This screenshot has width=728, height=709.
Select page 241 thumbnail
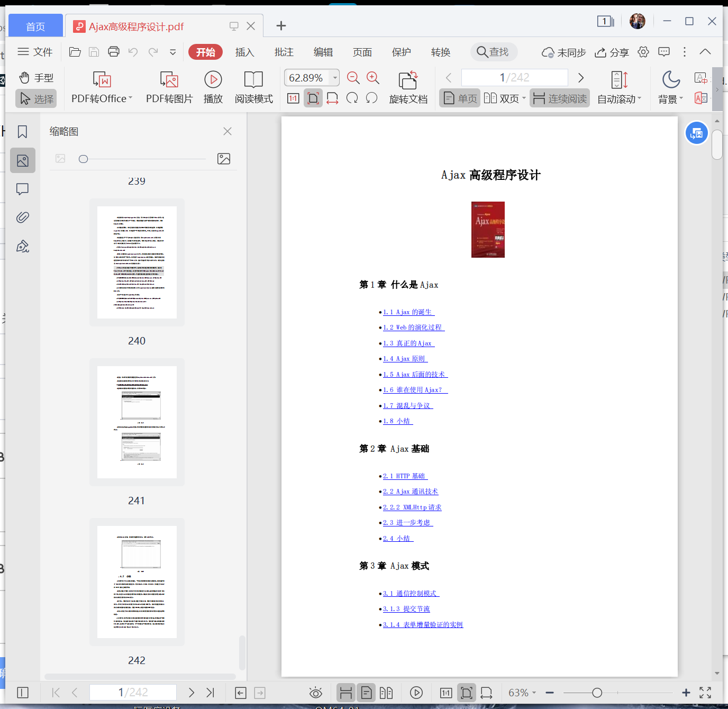pyautogui.click(x=137, y=422)
